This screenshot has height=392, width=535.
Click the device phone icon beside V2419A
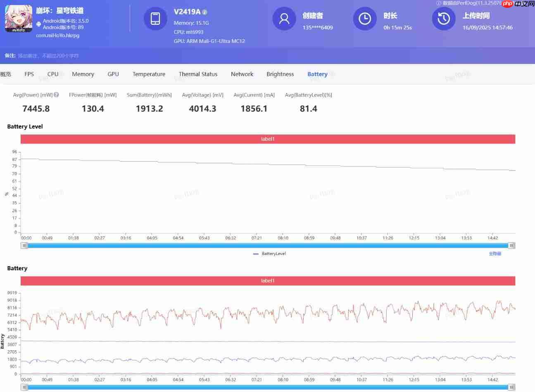tap(155, 19)
